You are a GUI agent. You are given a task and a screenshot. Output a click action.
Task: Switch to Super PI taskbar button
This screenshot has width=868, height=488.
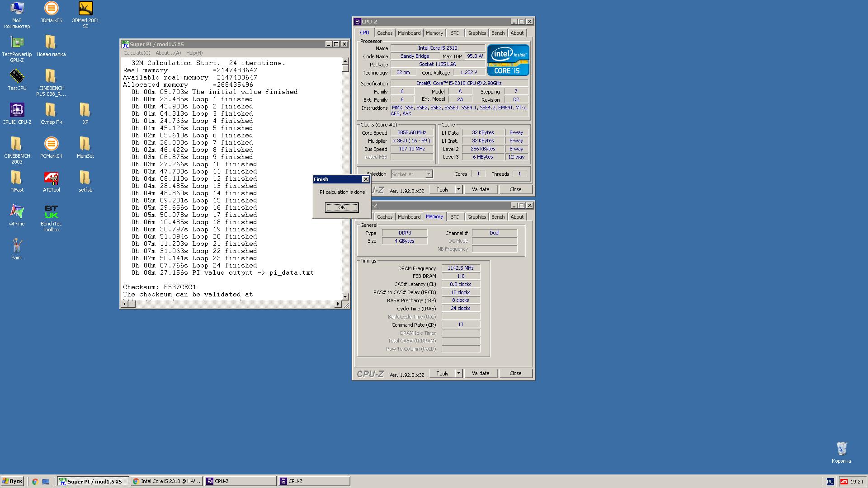pyautogui.click(x=93, y=481)
